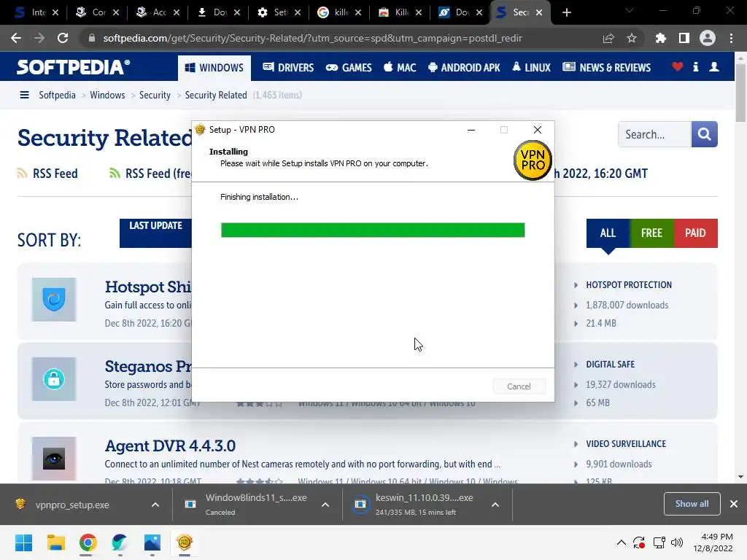Click the Agent DVR eye thumbnail
This screenshot has width=747, height=560.
point(54,459)
